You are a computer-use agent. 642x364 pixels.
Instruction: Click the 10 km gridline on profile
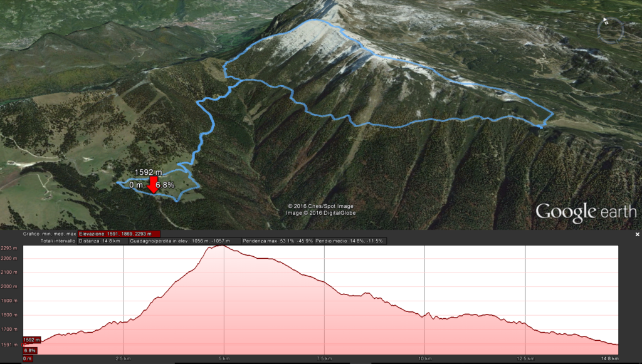click(424, 300)
